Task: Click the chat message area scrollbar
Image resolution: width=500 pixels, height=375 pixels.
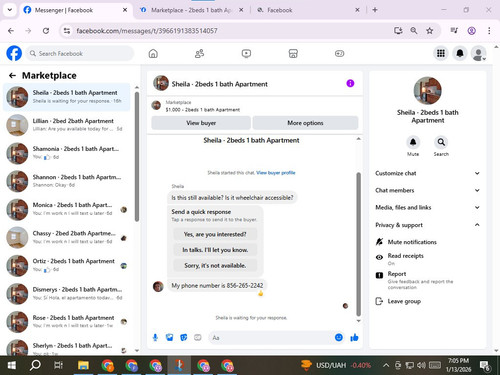Action: point(359,244)
